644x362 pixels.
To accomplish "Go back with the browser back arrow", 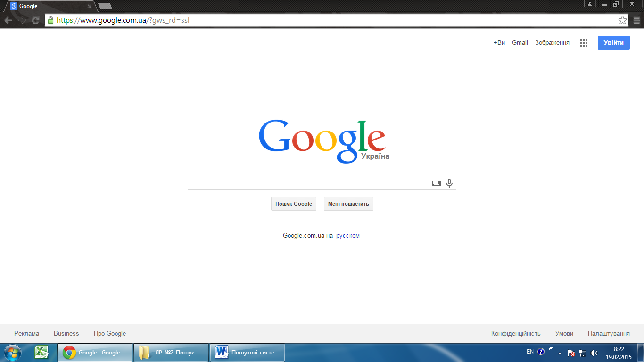I will click(8, 20).
